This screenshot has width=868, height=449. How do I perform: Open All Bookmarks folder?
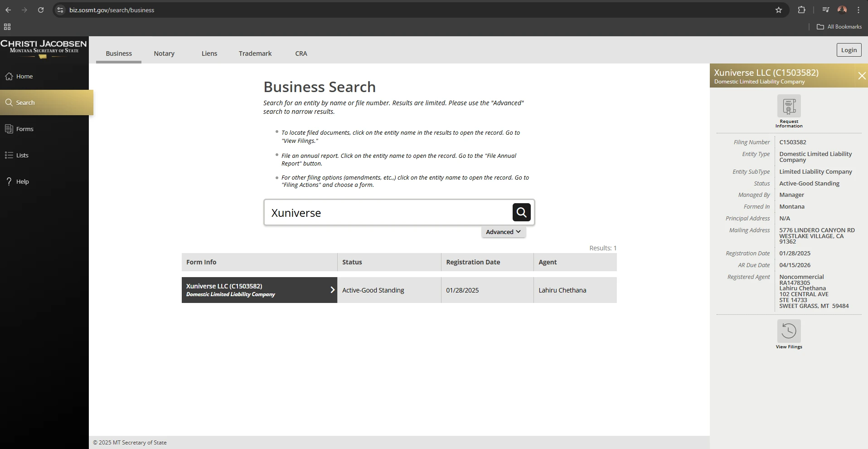pos(839,27)
